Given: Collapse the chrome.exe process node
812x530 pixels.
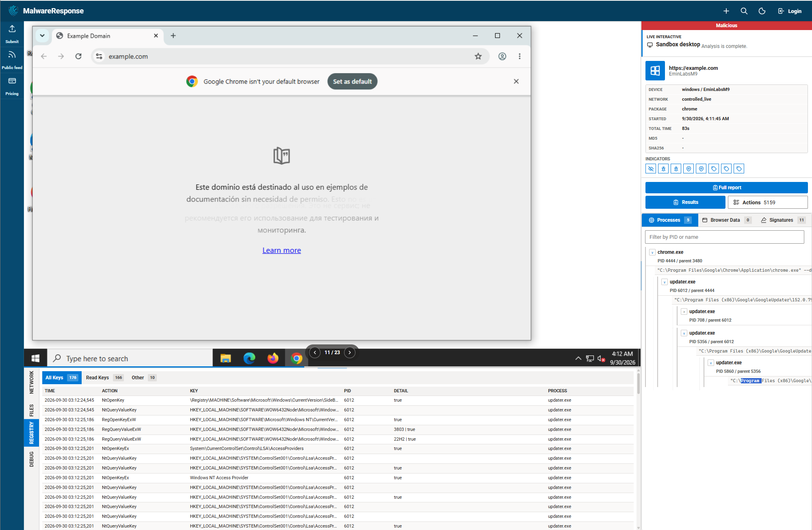Looking at the screenshot, I should tap(652, 252).
